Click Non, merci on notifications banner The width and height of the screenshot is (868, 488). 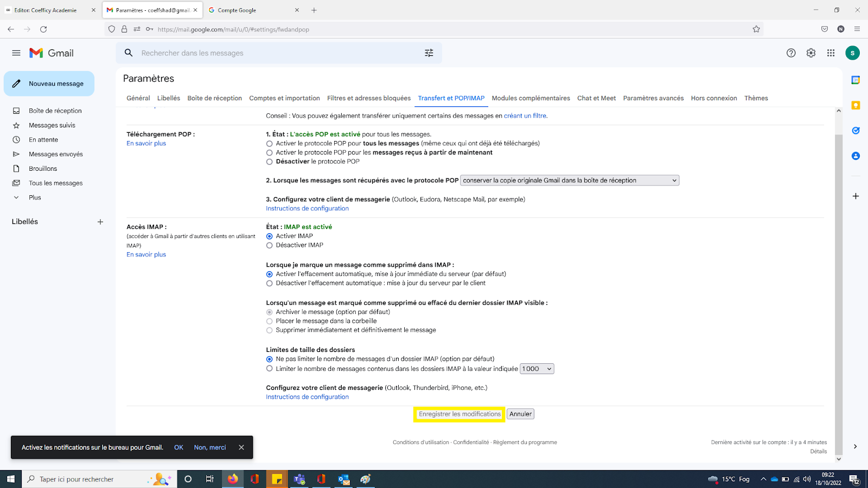(x=210, y=447)
